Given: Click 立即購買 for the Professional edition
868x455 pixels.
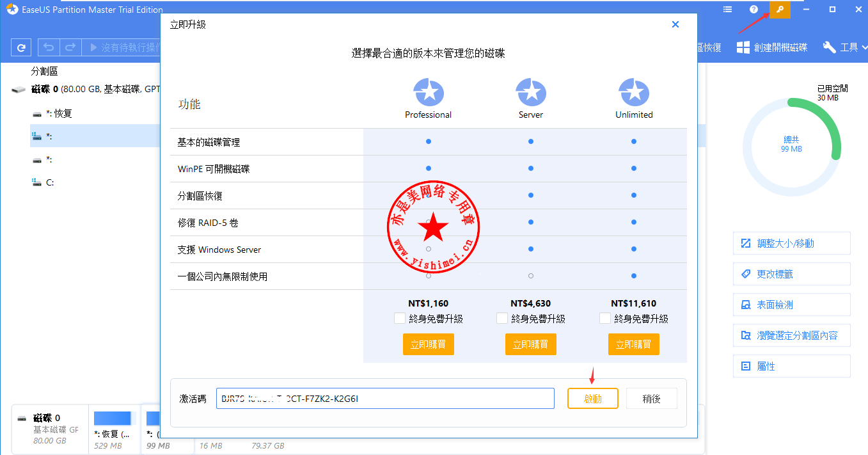Looking at the screenshot, I should (x=429, y=344).
